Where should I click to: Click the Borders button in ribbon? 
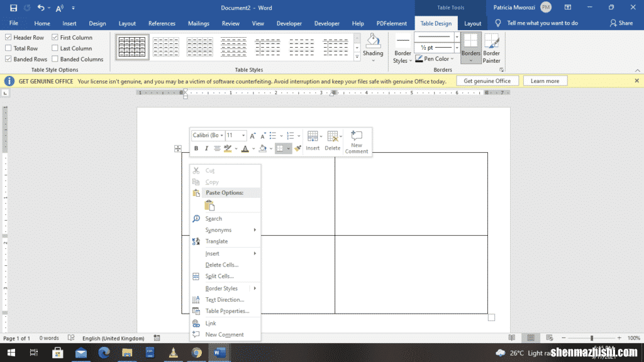(x=470, y=48)
